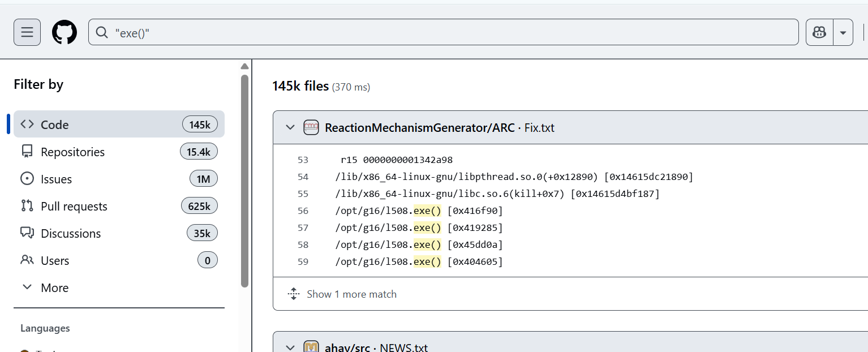Image resolution: width=868 pixels, height=352 pixels.
Task: Click the search magnifier icon
Action: click(x=102, y=32)
